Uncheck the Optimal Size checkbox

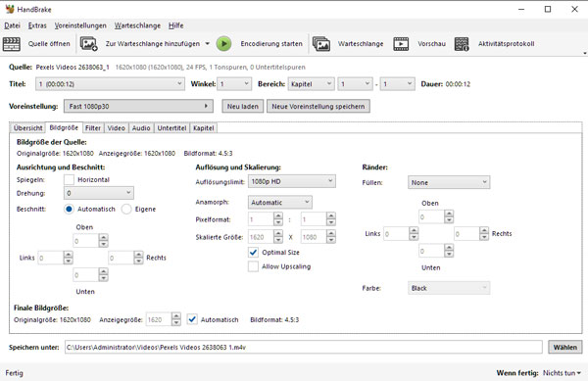[253, 253]
